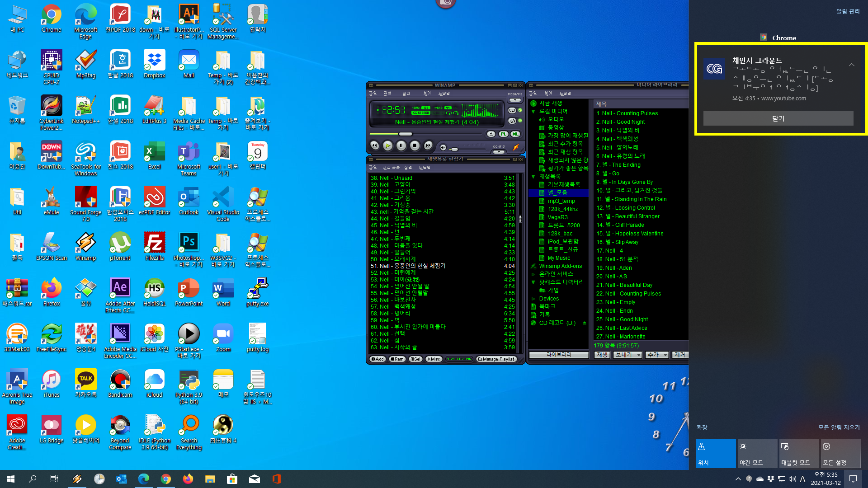The height and width of the screenshot is (488, 868).
Task: Expand Winamp Add-ons tree node
Action: (533, 266)
